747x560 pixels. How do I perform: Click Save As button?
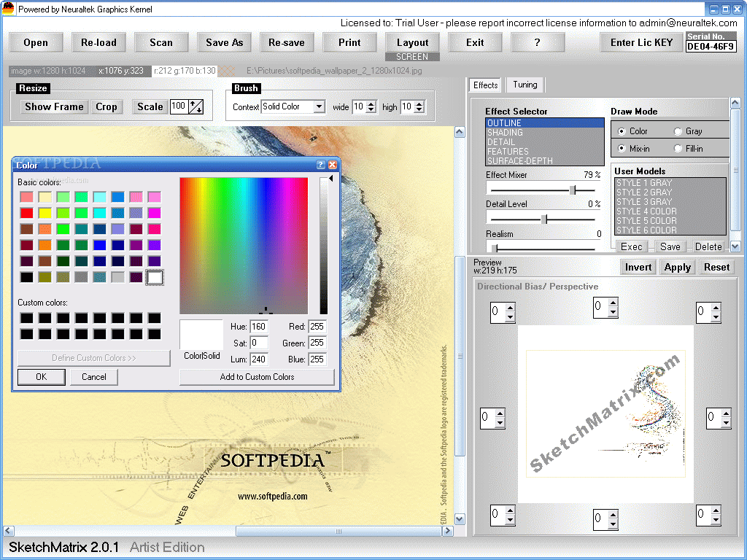click(224, 43)
